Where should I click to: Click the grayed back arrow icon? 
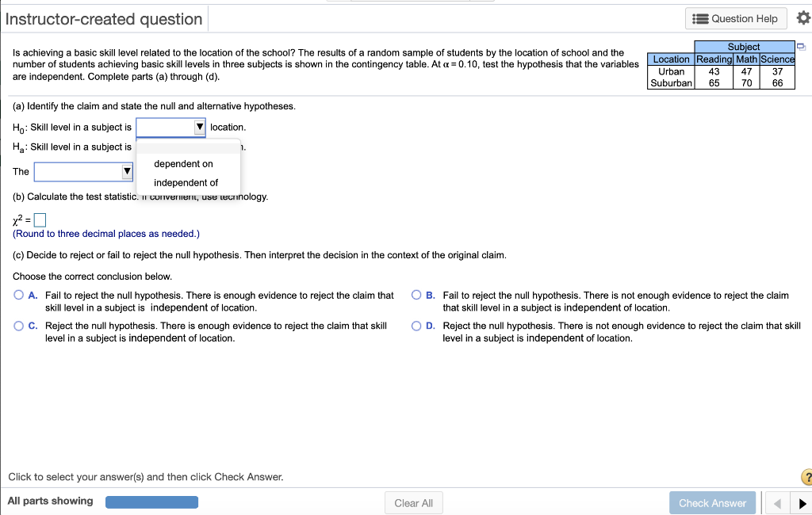778,502
